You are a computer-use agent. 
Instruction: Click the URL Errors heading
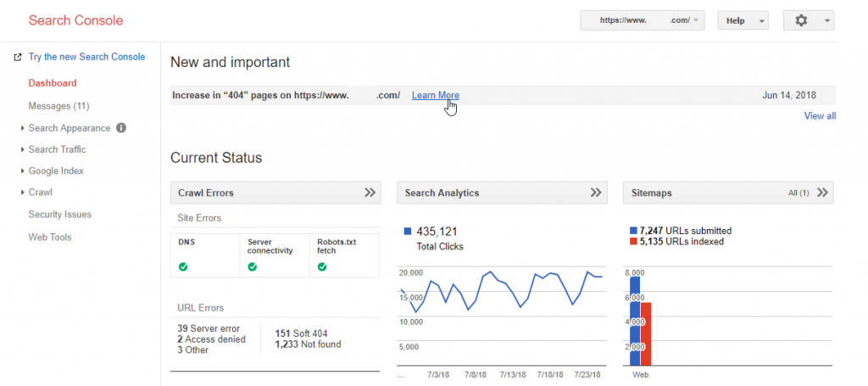click(x=200, y=308)
